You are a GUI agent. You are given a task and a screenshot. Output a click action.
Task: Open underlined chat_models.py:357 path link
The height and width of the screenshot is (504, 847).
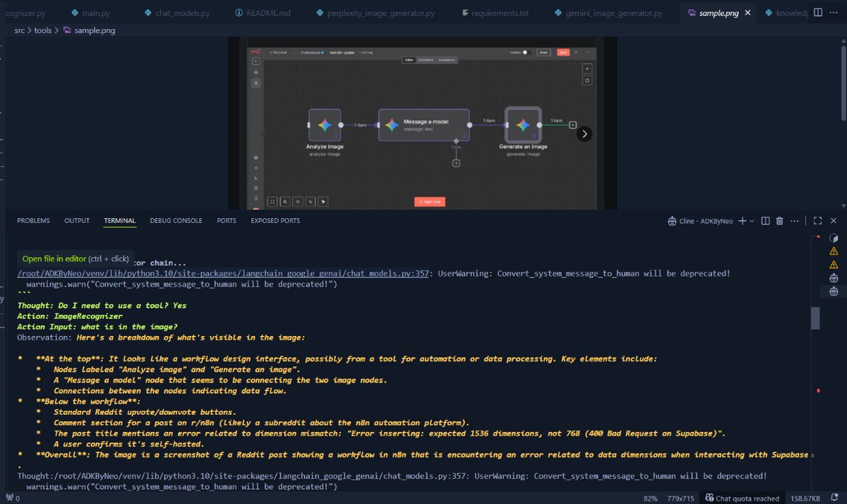[224, 274]
